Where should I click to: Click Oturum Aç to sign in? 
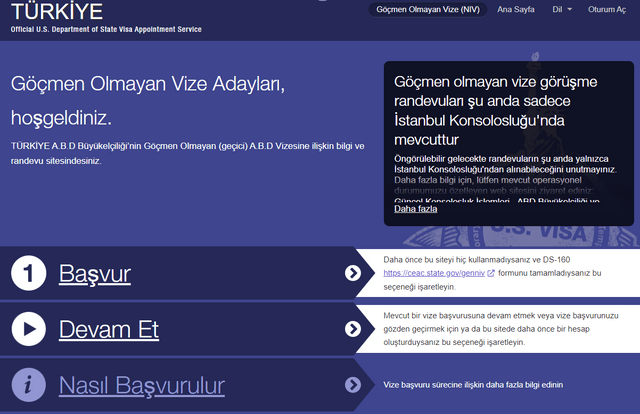click(x=607, y=9)
